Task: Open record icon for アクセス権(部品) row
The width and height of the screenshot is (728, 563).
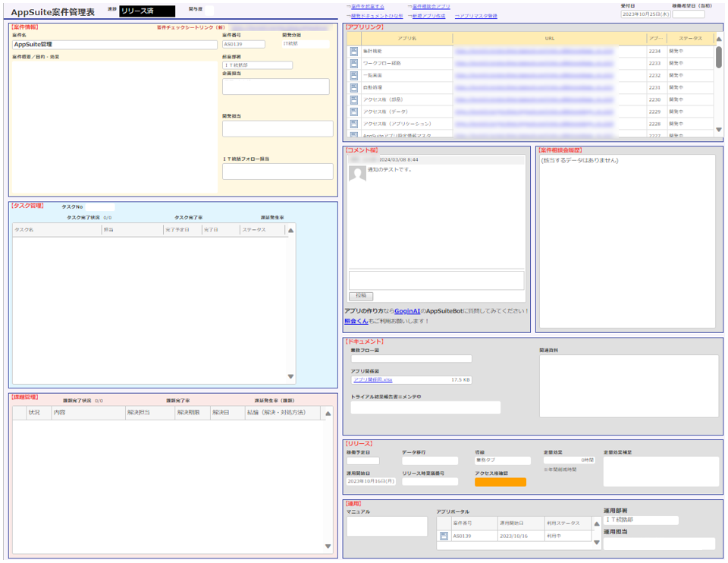Action: pyautogui.click(x=354, y=100)
